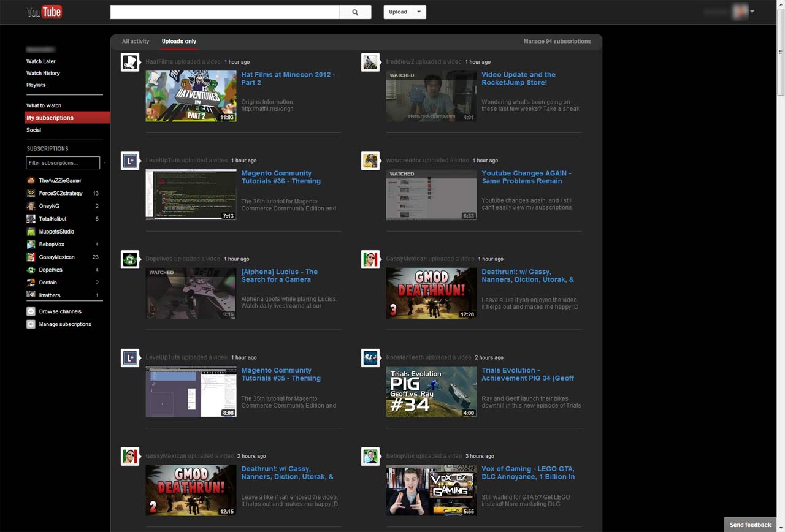785x532 pixels.
Task: Click ForceSC2strategy channel icon
Action: click(x=31, y=193)
